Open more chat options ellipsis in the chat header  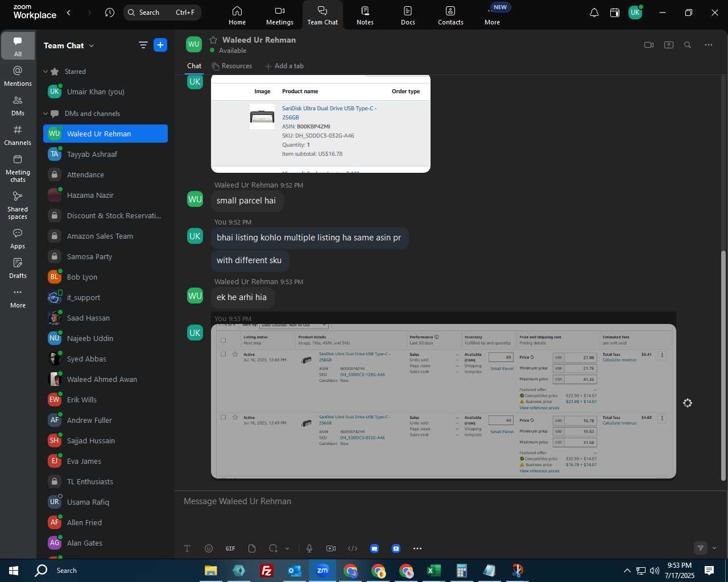pos(709,45)
